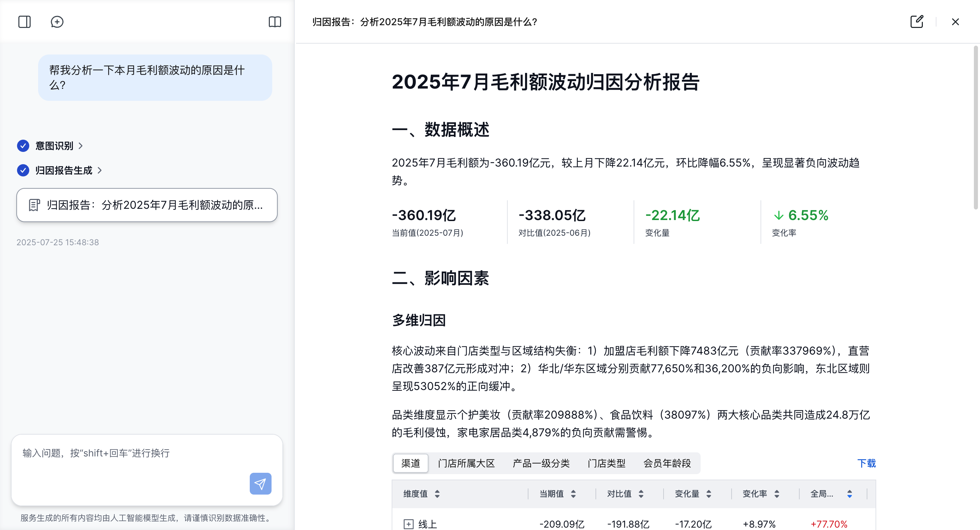
Task: Open the 归因报告 card in chat
Action: pyautogui.click(x=147, y=205)
